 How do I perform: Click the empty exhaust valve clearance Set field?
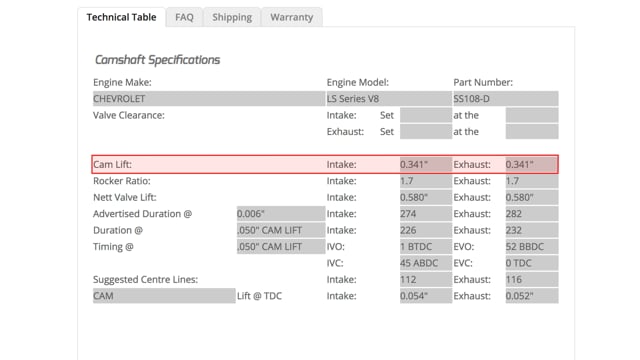[x=426, y=132]
